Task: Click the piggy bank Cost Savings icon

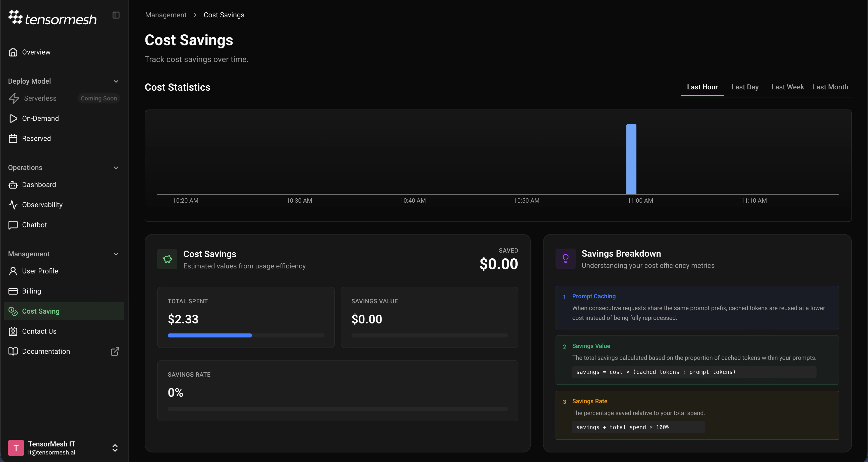Action: click(x=167, y=259)
